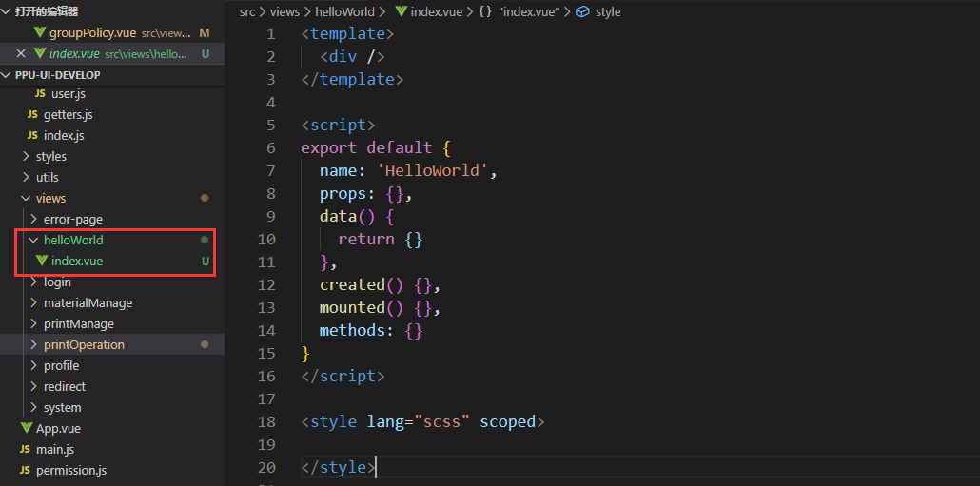The image size is (980, 486).
Task: Expand the materialManage folder
Action: pos(33,303)
